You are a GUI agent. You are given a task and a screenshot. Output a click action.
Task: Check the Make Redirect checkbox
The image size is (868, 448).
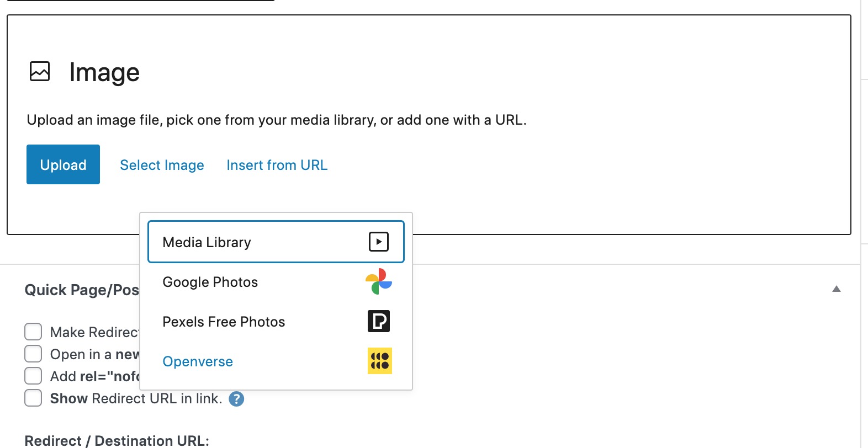33,332
